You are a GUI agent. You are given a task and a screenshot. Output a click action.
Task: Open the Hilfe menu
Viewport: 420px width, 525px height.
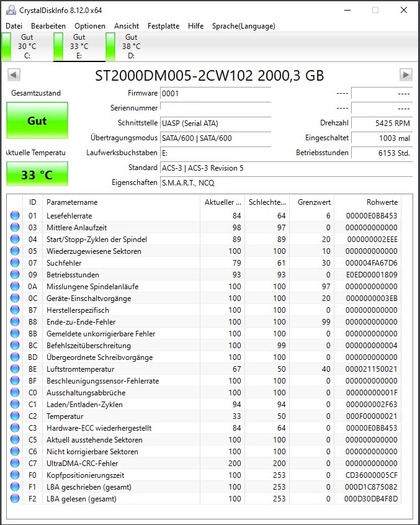pyautogui.click(x=196, y=26)
